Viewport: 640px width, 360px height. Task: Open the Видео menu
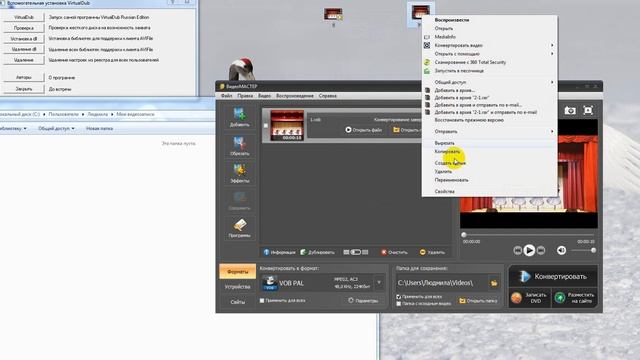pyautogui.click(x=264, y=96)
